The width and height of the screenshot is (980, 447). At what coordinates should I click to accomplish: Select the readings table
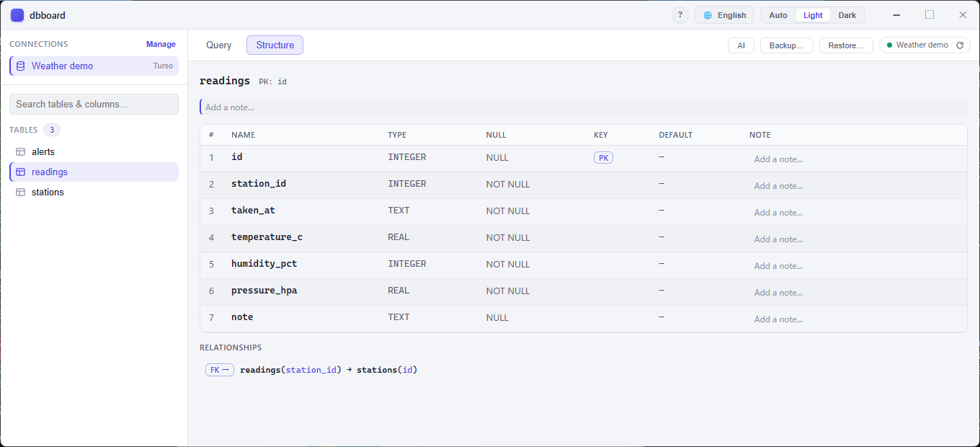pos(94,172)
